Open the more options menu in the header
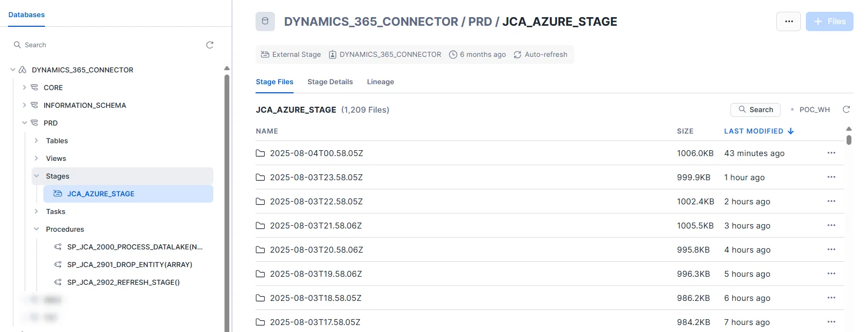Image resolution: width=868 pixels, height=332 pixels. 788,21
